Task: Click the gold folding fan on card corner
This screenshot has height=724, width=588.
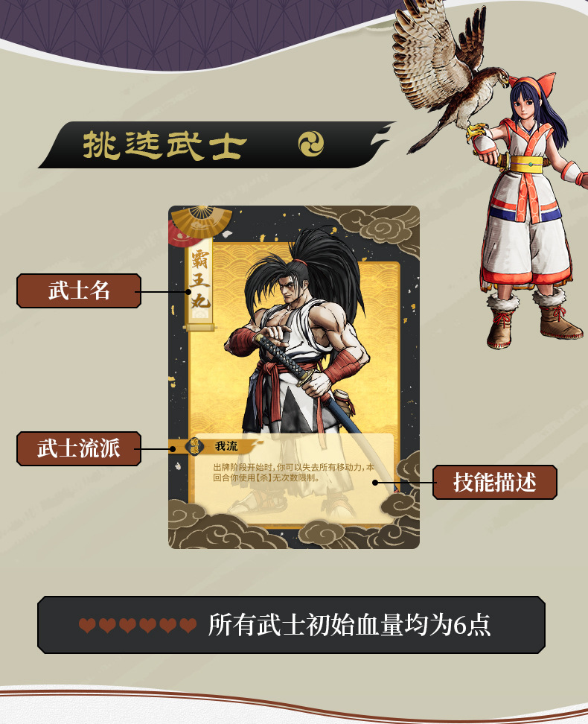Action: tap(200, 222)
